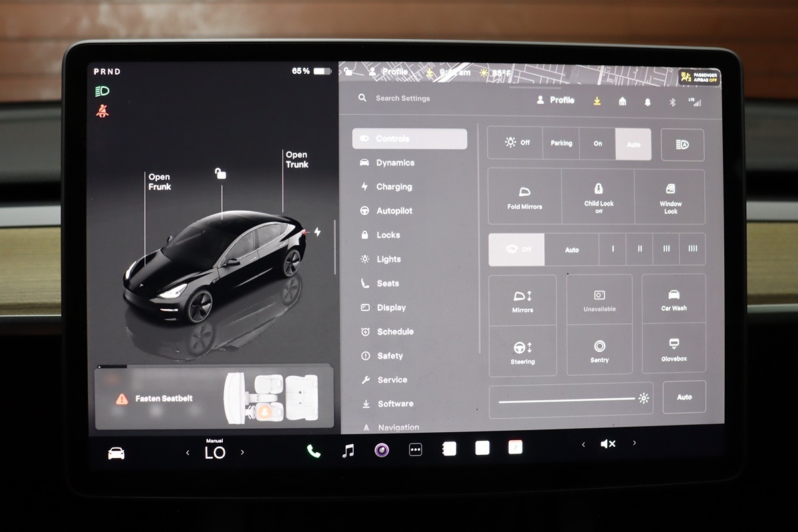
Task: Open the Profile dropdown in settings header
Action: pyautogui.click(x=555, y=100)
